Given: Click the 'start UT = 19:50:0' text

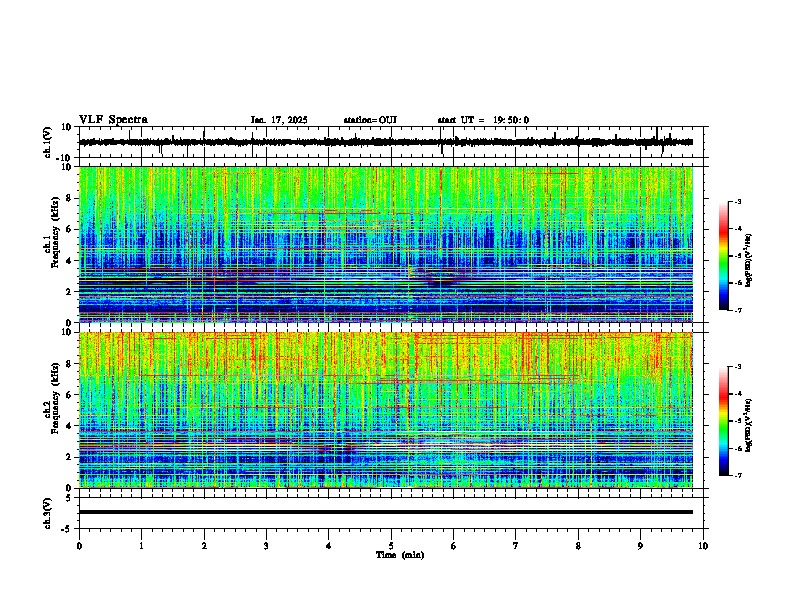Looking at the screenshot, I should click(x=483, y=120).
